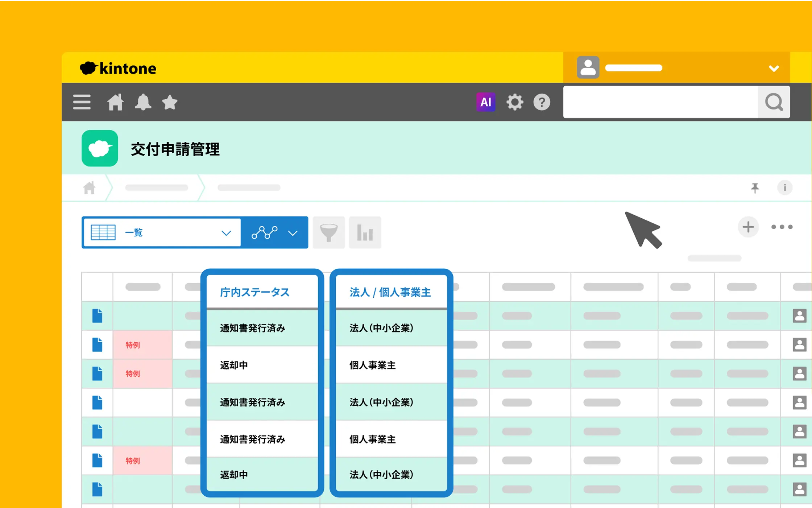
Task: Click inside the search input field
Action: click(x=660, y=102)
